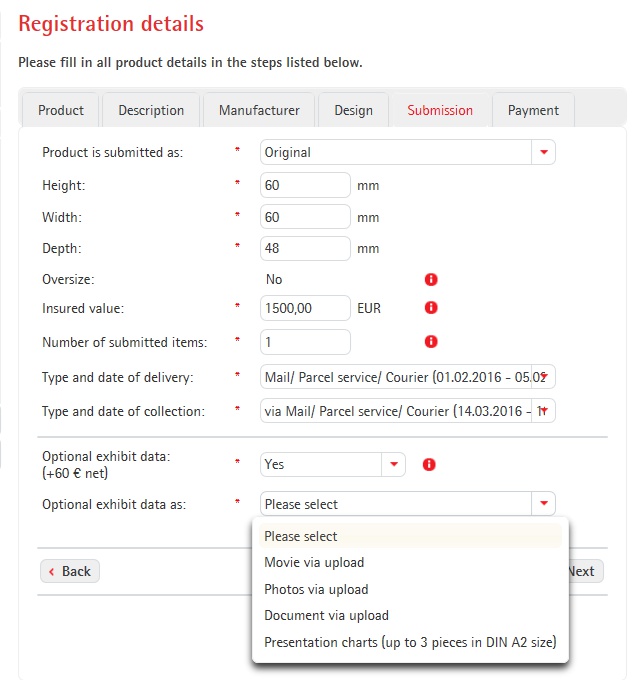Open the Optional exhibit data Yes dropdown
The height and width of the screenshot is (680, 642).
pos(393,464)
